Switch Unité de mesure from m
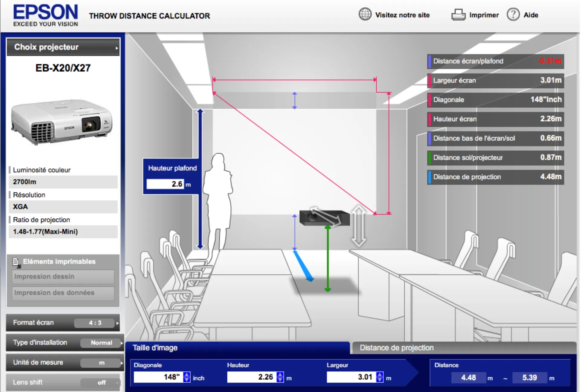The height and width of the screenshot is (392, 581). pos(101,363)
